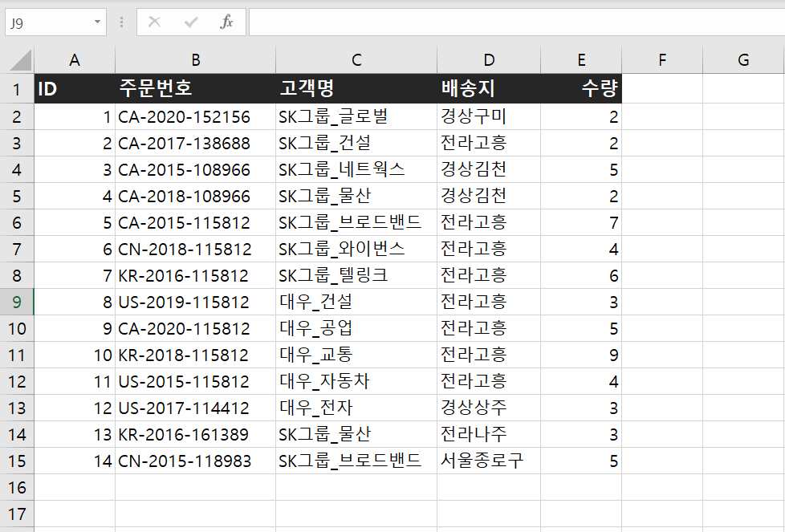
Task: Select cell CN-2018-115812
Action: [x=196, y=250]
